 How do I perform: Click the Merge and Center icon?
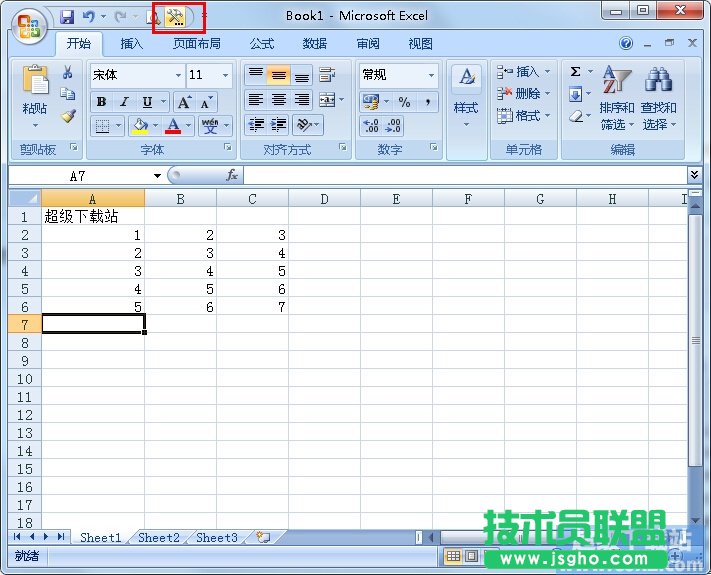(x=326, y=100)
